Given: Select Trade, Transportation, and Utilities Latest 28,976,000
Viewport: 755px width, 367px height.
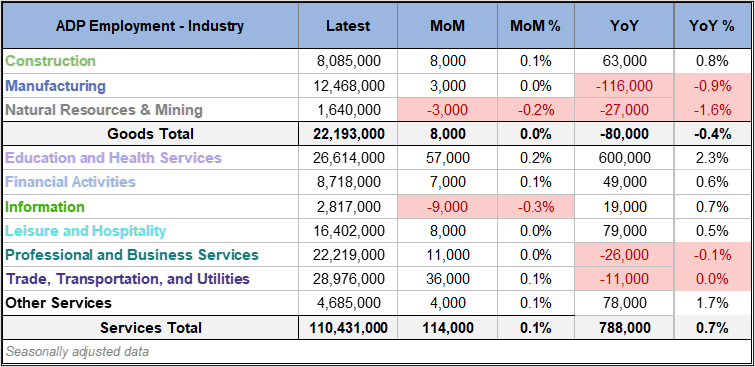Looking at the screenshot, I should point(349,279).
